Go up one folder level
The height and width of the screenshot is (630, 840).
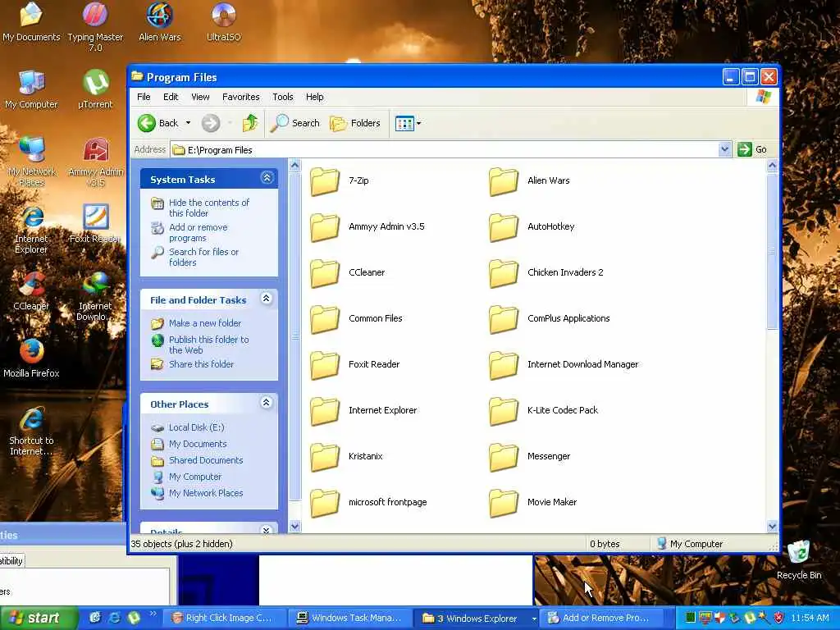click(250, 123)
